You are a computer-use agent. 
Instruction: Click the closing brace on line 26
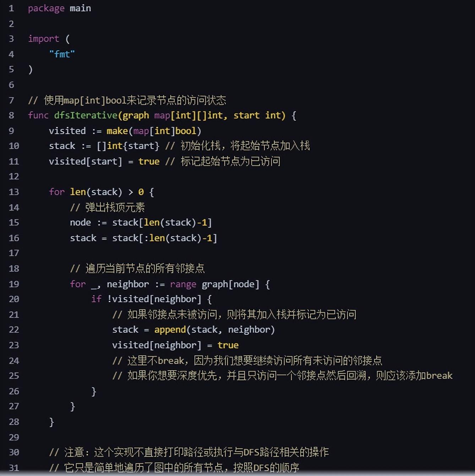(94, 391)
